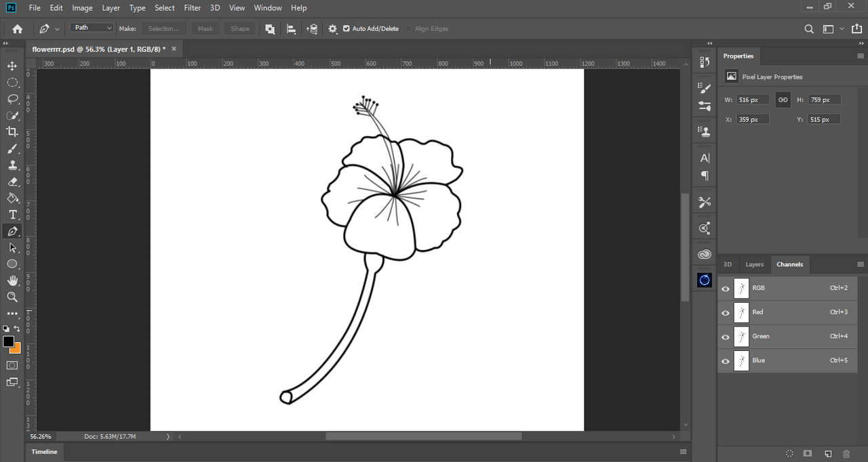The height and width of the screenshot is (462, 868).
Task: Select the Path Selection arrow tool
Action: (12, 248)
